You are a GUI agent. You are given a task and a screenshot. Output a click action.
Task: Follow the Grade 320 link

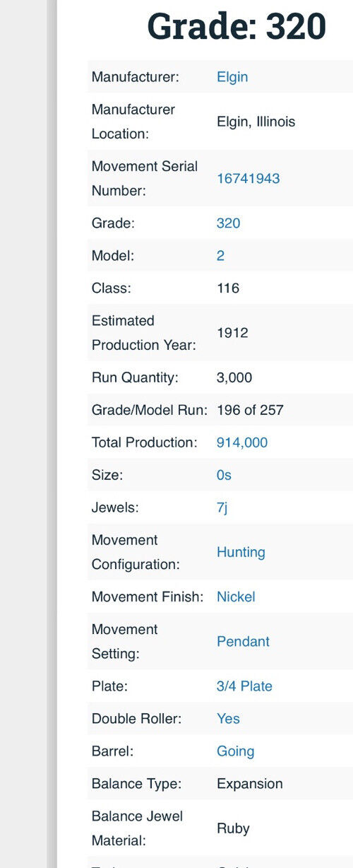[228, 223]
